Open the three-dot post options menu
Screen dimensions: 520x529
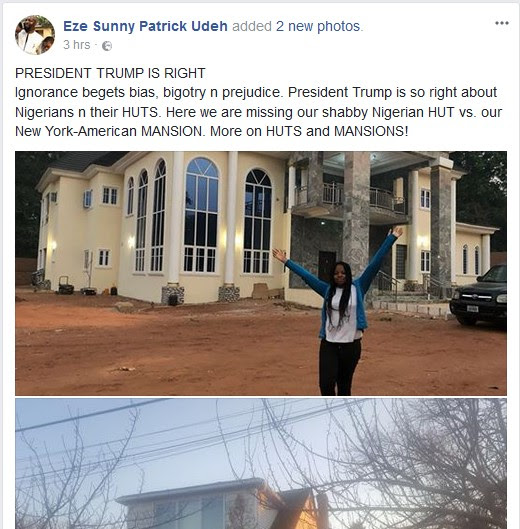502,23
